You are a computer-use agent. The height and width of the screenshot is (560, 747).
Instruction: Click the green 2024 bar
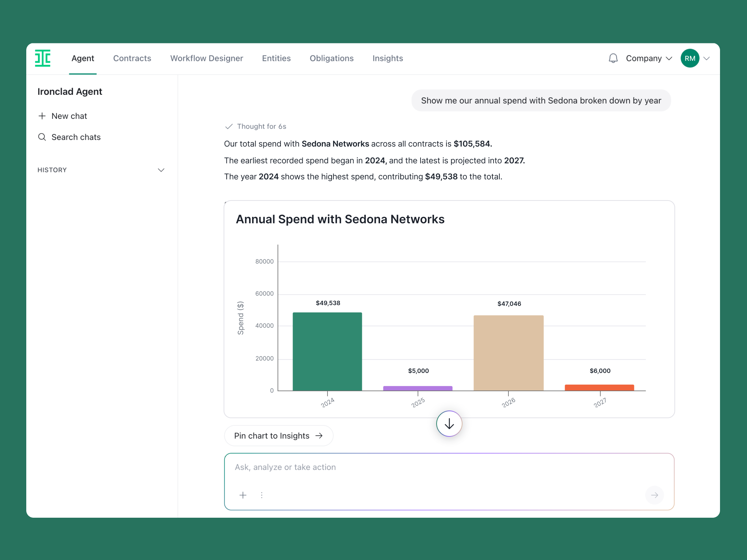pos(327,351)
